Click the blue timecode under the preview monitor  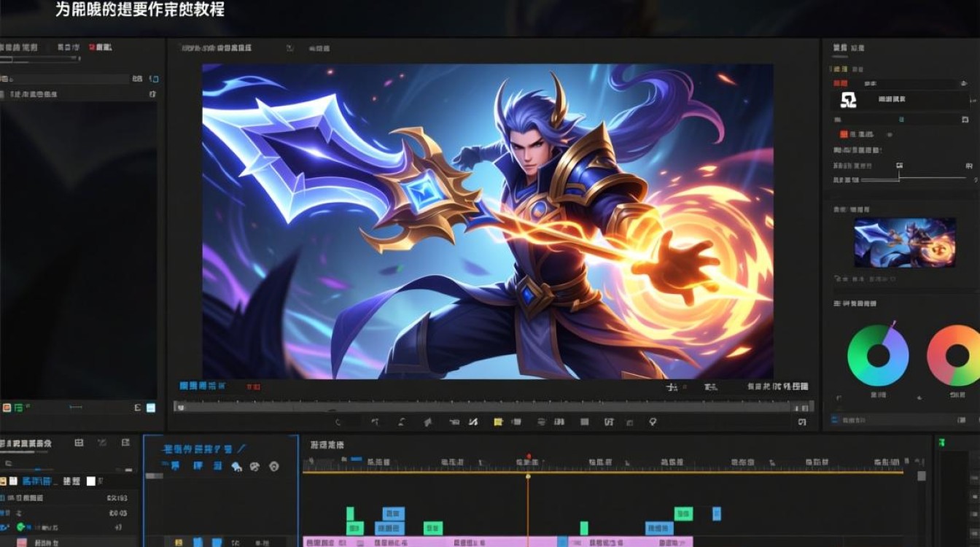(x=202, y=386)
